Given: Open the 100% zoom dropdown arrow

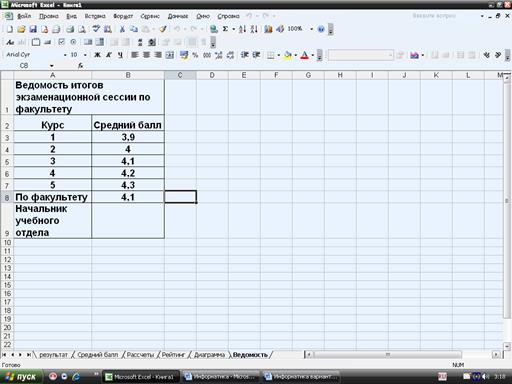Looking at the screenshot, I should pos(311,29).
